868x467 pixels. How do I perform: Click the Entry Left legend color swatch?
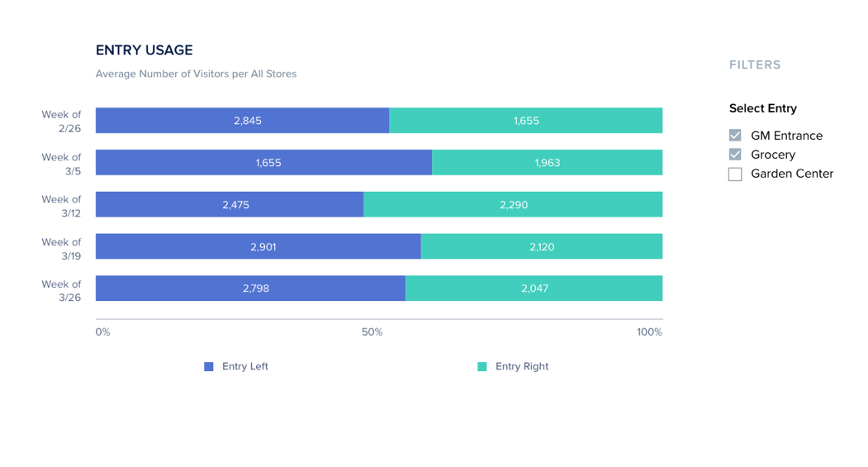pos(209,367)
